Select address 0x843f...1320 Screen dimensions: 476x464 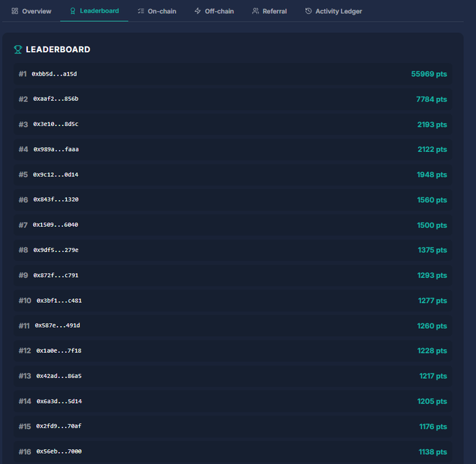(56, 199)
